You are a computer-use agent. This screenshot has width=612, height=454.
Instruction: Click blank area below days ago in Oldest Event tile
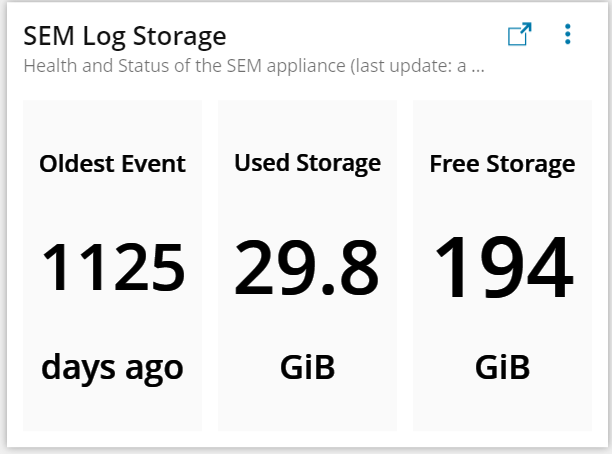coord(112,408)
